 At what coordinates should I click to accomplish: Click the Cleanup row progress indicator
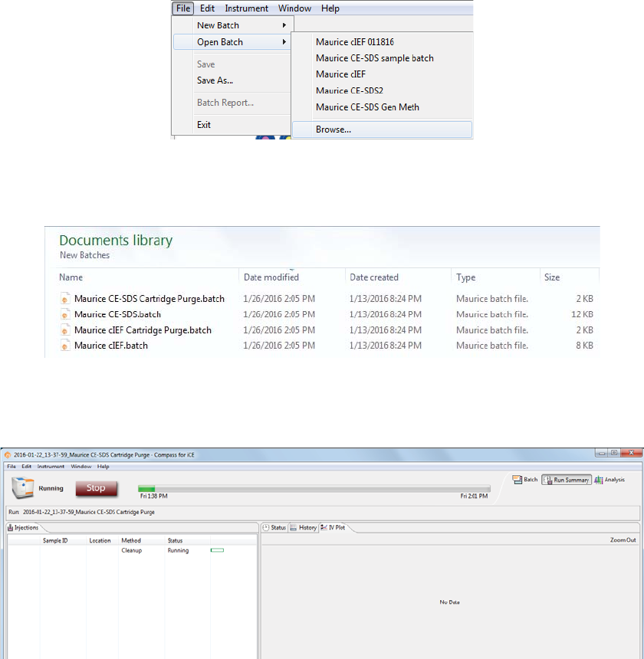(217, 550)
